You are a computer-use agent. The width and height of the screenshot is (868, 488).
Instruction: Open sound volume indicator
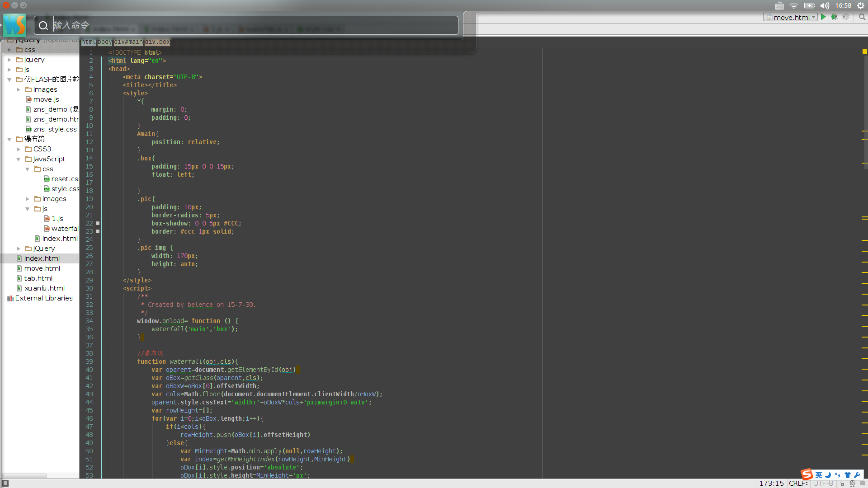point(825,5)
